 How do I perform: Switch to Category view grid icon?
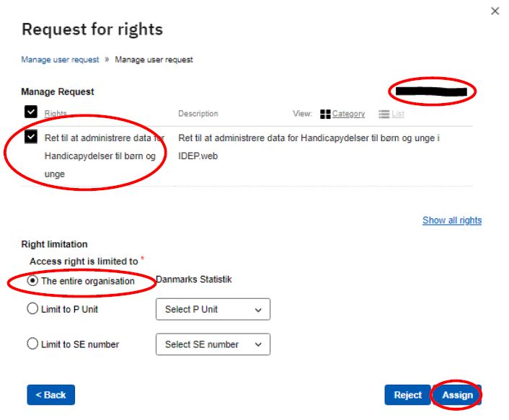325,114
